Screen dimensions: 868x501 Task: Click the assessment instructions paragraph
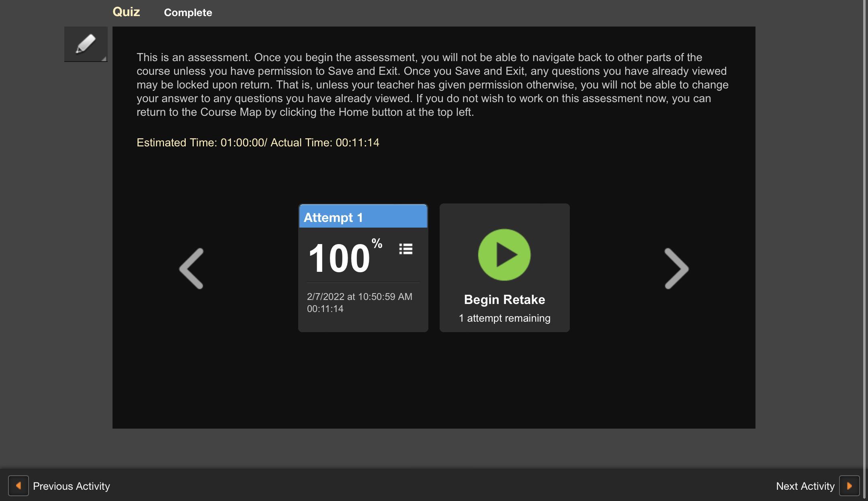(x=432, y=84)
